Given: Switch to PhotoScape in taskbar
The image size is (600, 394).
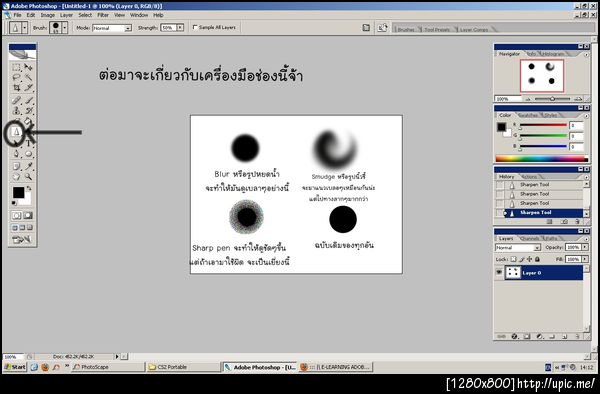Looking at the screenshot, I should click(x=108, y=367).
